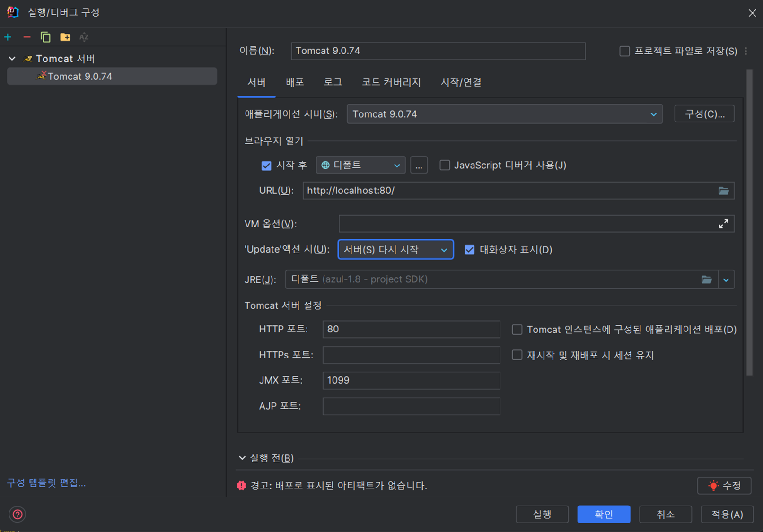The height and width of the screenshot is (532, 763).
Task: Click the 확인 button
Action: click(x=604, y=515)
